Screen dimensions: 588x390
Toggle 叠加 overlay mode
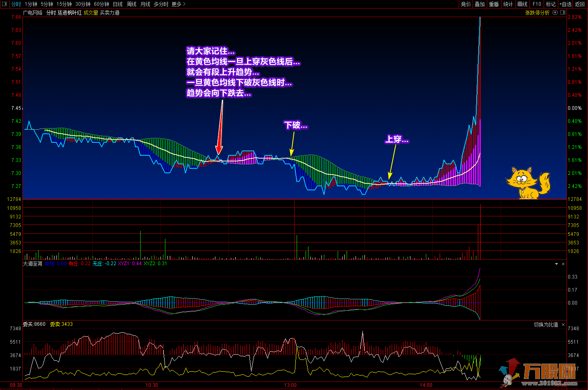pos(480,4)
